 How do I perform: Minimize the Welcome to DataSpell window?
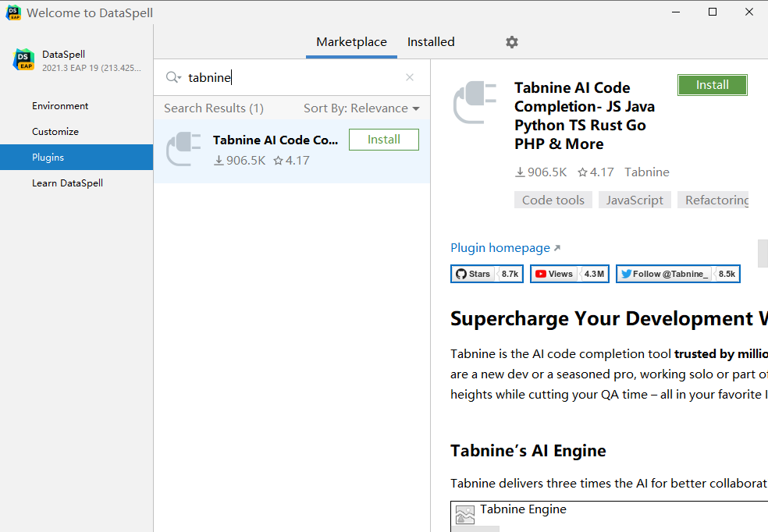(676, 12)
